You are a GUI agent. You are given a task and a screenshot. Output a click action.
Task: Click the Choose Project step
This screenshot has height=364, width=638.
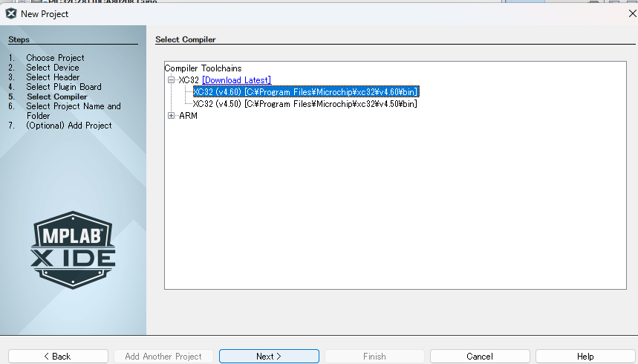[x=55, y=58]
